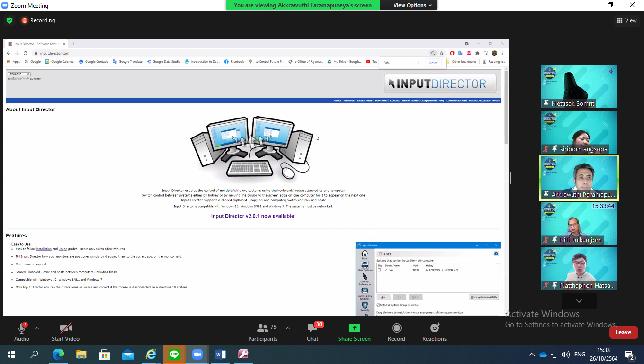The width and height of the screenshot is (644, 364).
Task: Click Install Guide in site navigation
Action: tap(410, 100)
